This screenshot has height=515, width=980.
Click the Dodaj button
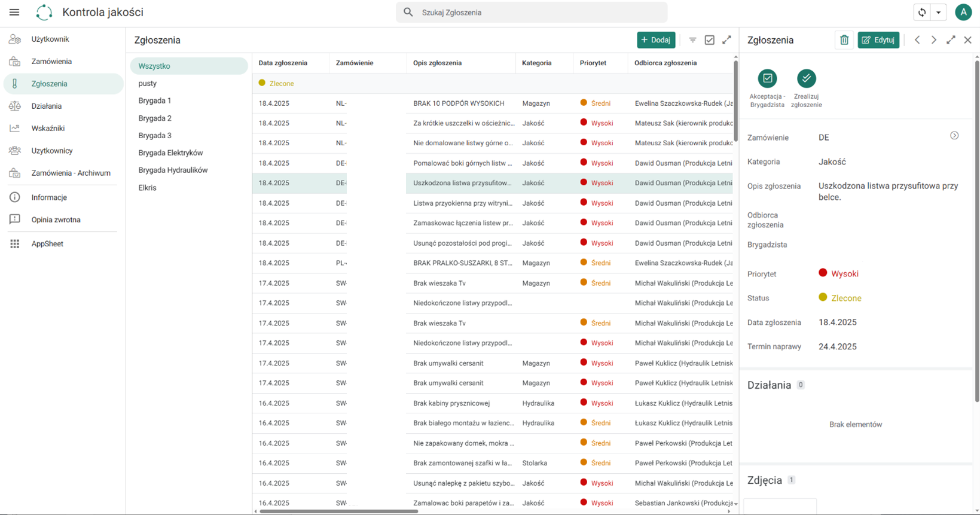tap(656, 40)
